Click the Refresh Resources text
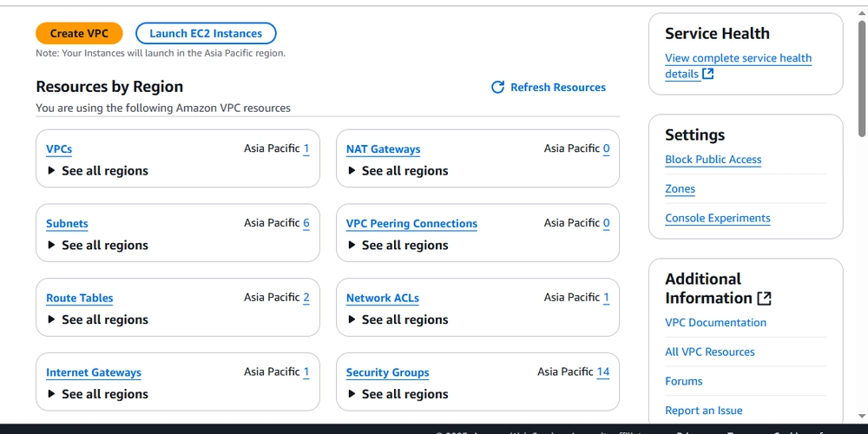 (x=558, y=88)
